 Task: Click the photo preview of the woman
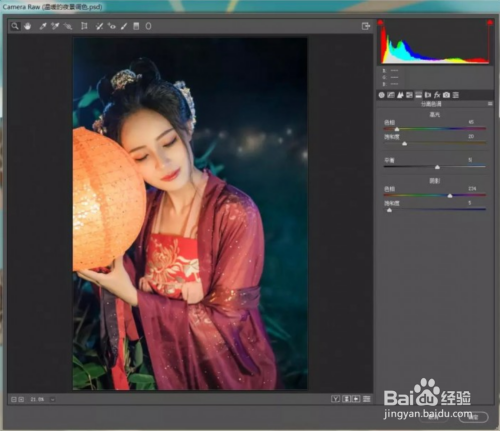[x=190, y=213]
